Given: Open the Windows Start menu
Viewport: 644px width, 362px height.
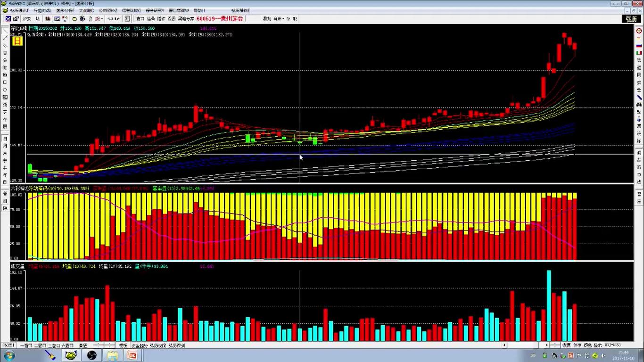Looking at the screenshot, I should pos(9,355).
